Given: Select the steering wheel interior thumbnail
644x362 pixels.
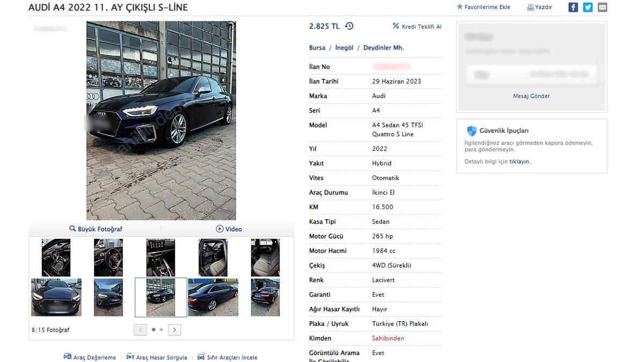Looking at the screenshot, I should click(x=108, y=257).
